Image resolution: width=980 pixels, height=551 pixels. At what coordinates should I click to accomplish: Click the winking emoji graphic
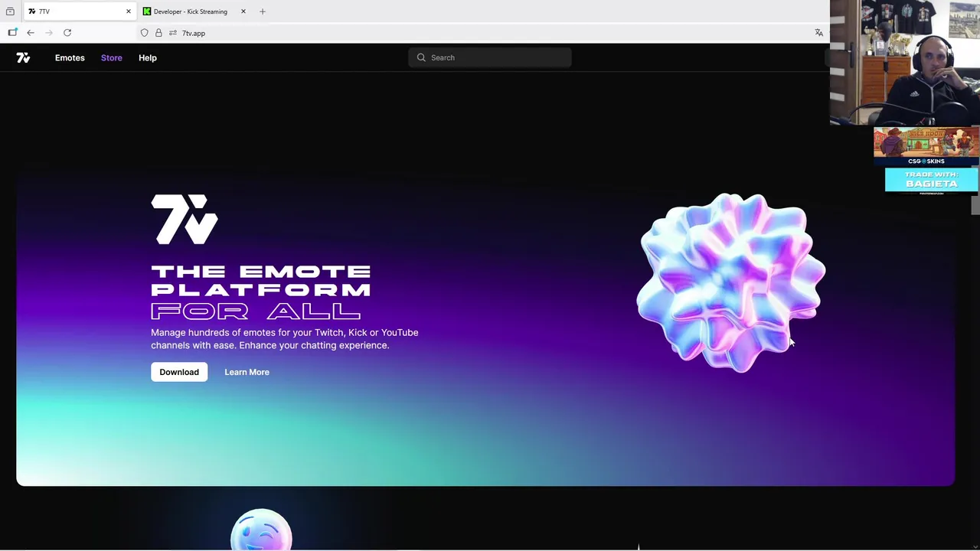click(261, 530)
